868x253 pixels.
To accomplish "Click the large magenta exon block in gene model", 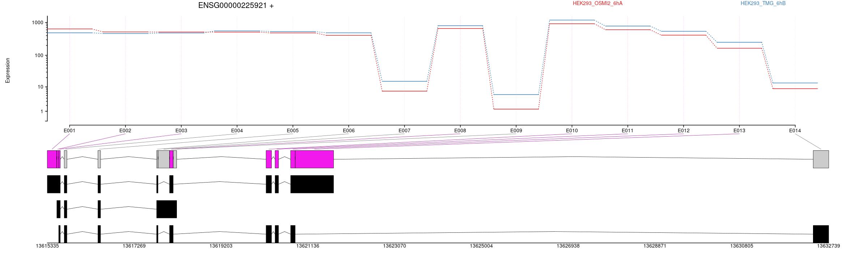I will point(314,159).
